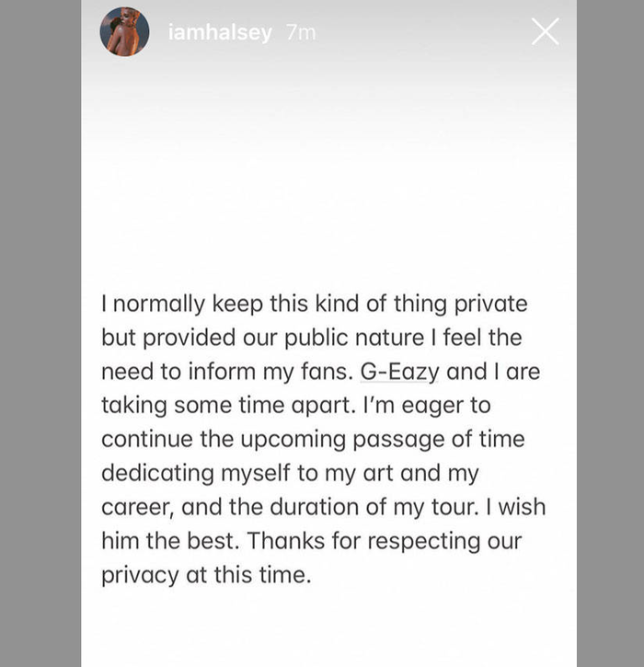644x667 pixels.
Task: Open the iamhalsey profile picture
Action: coord(124,31)
